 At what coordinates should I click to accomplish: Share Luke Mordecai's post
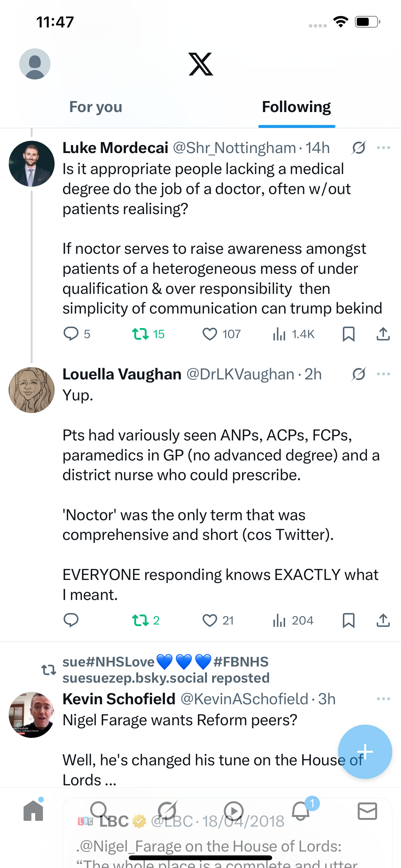(383, 334)
